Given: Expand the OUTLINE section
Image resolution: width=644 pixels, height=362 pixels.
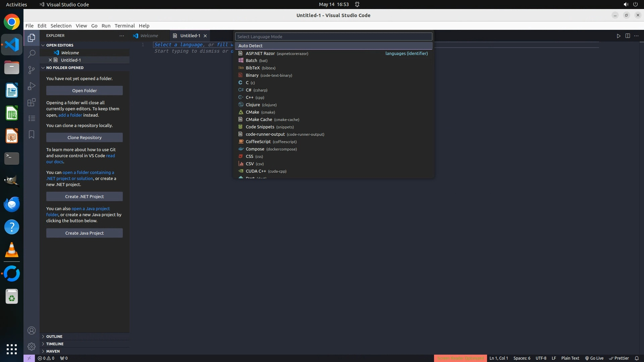Looking at the screenshot, I should tap(54, 337).
